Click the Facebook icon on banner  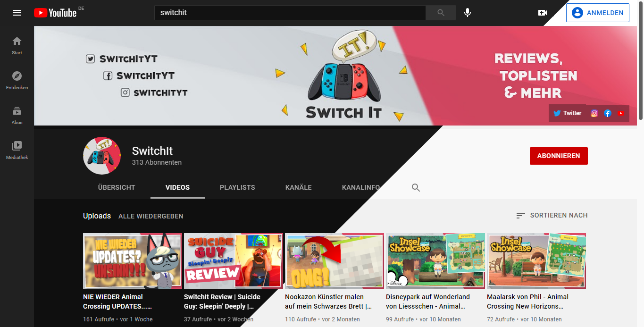coord(608,113)
